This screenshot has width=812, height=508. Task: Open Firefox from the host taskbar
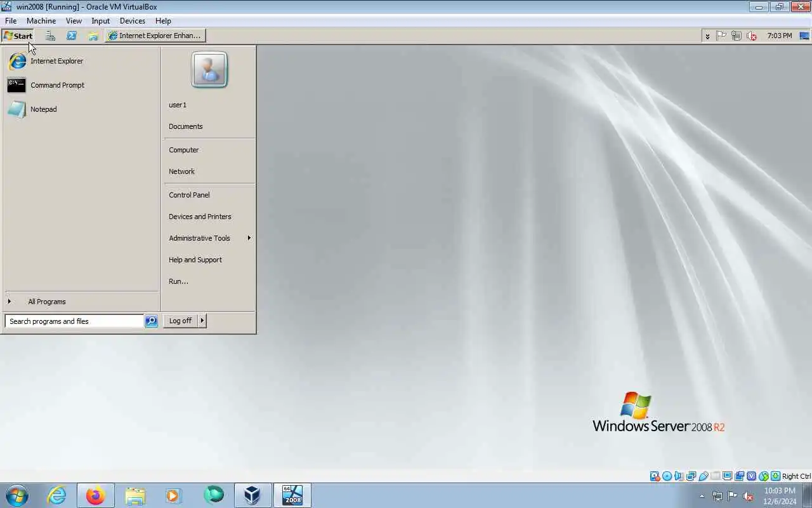coord(96,495)
